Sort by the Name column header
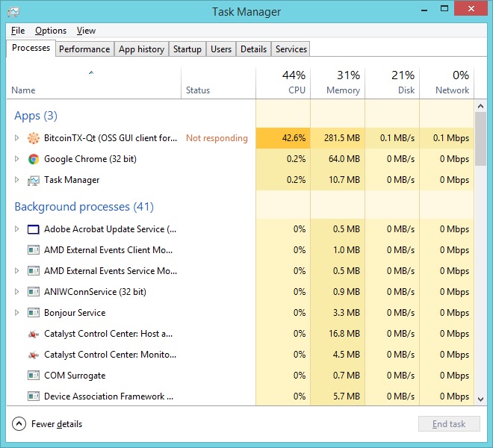The height and width of the screenshot is (448, 493). [93, 84]
